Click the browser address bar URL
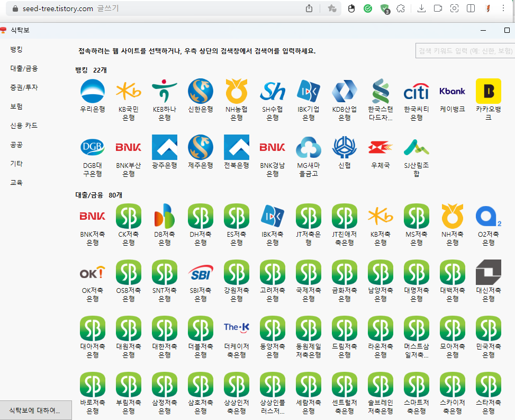This screenshot has width=515, height=420. pyautogui.click(x=58, y=8)
